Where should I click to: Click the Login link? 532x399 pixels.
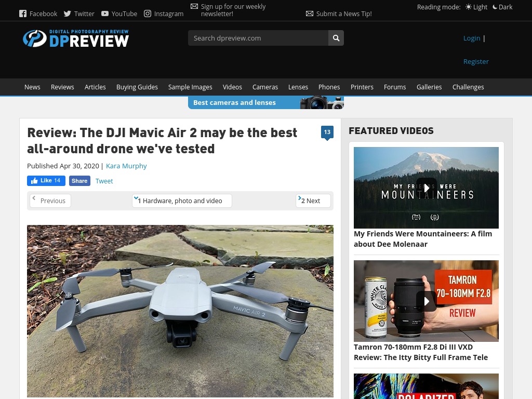coord(472,38)
